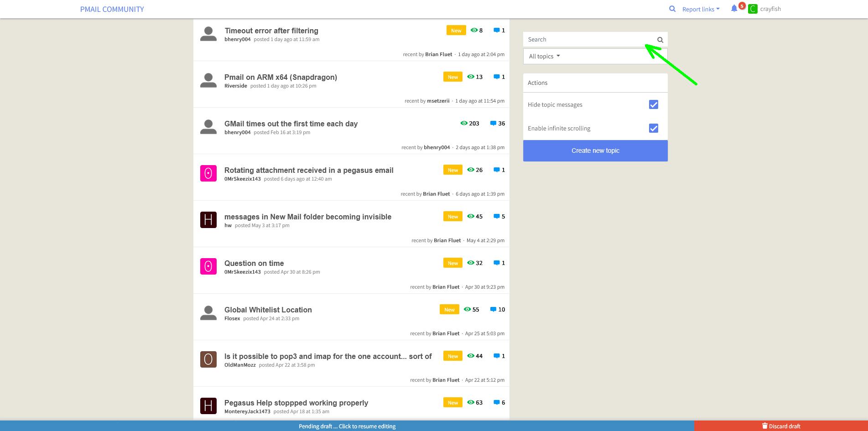Expand the Report links dropdown

tap(701, 9)
